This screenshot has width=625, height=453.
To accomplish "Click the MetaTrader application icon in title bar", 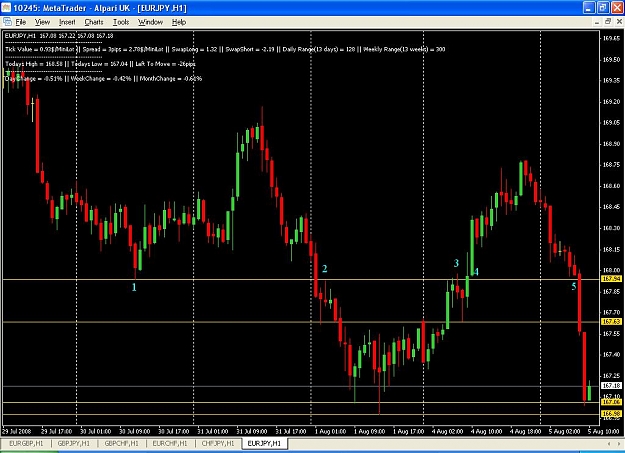I will tap(6, 8).
